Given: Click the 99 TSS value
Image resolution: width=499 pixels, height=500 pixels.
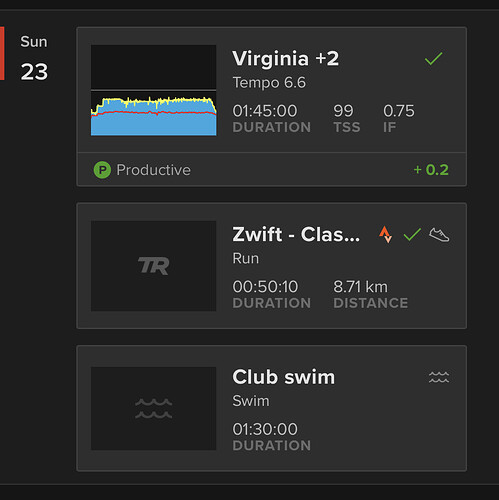Looking at the screenshot, I should (343, 111).
